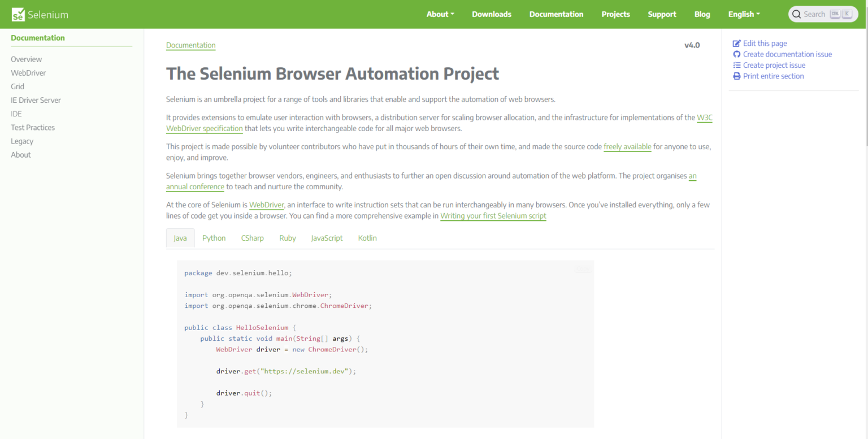Open the English language dropdown
The image size is (868, 439).
(x=744, y=14)
